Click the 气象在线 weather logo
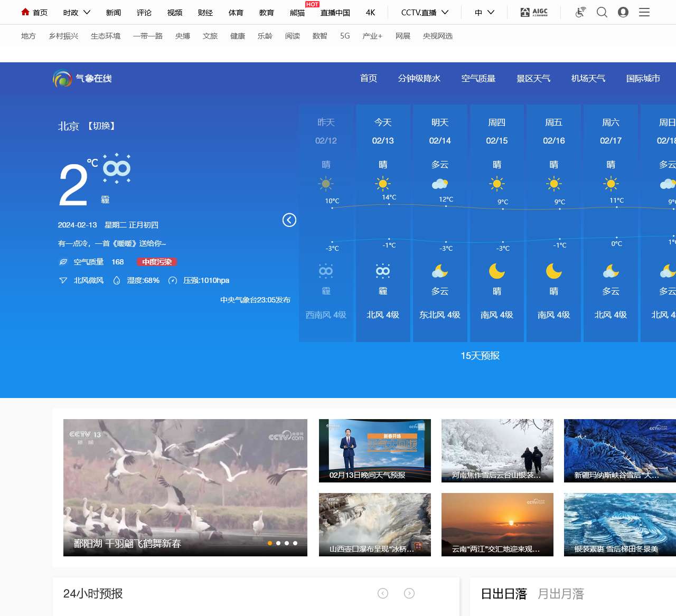 pyautogui.click(x=82, y=79)
